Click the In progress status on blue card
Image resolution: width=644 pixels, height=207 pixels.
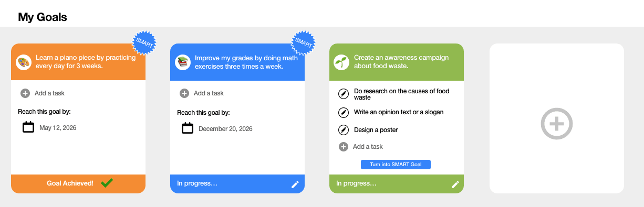click(x=197, y=183)
